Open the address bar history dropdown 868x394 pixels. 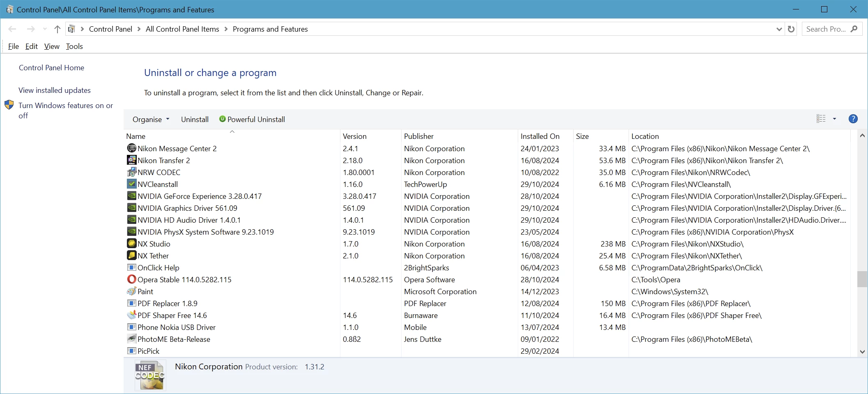[779, 29]
